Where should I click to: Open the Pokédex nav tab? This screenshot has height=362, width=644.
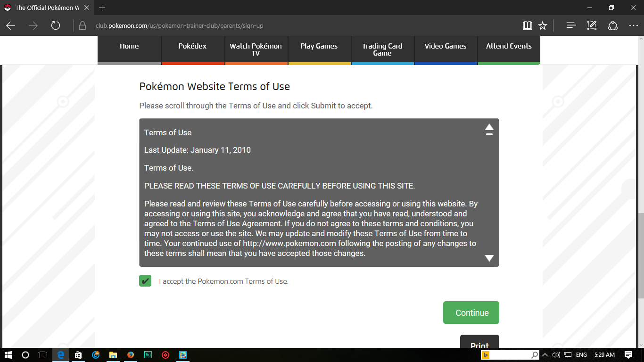point(192,49)
